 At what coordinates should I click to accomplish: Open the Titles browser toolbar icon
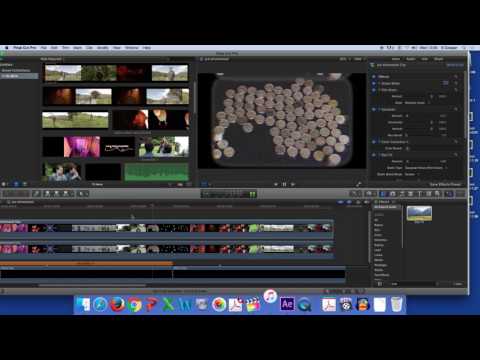[x=420, y=193]
